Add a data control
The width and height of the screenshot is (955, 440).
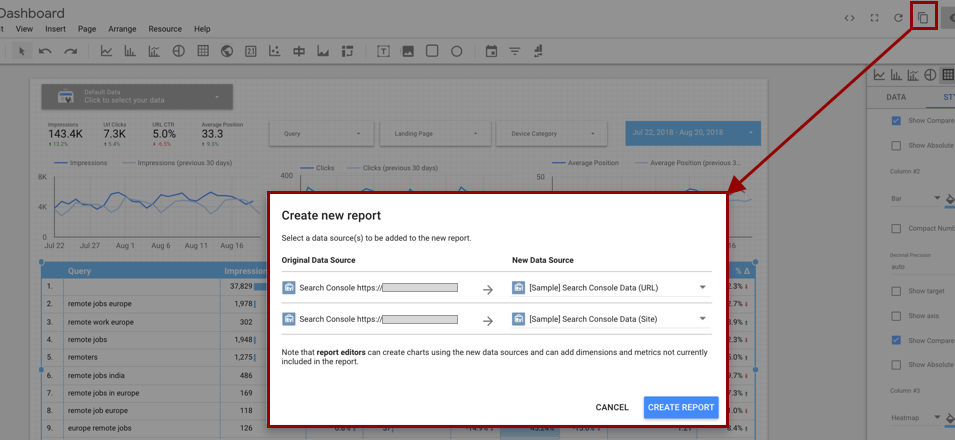pos(538,51)
